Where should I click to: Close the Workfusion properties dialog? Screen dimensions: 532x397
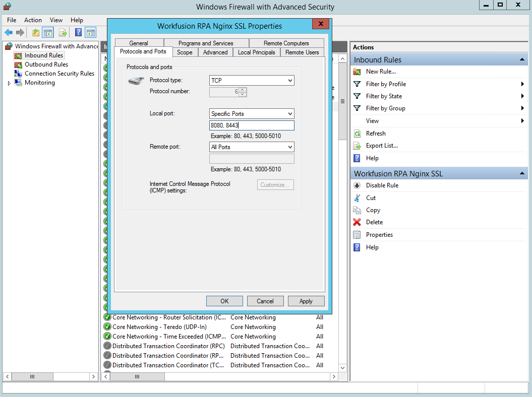point(321,24)
